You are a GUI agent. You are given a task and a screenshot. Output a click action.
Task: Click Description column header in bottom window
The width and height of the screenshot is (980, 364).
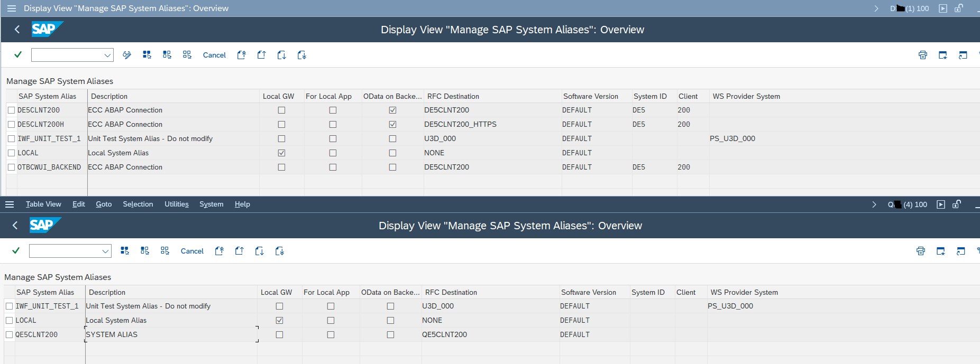click(x=171, y=292)
